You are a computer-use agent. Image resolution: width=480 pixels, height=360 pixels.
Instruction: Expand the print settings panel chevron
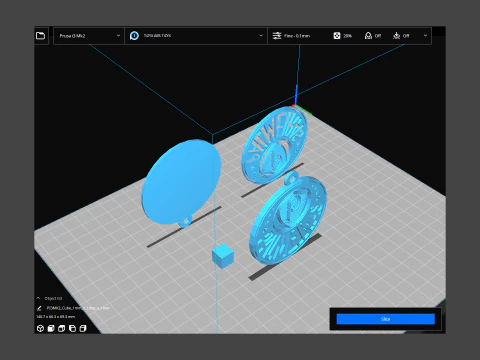click(425, 36)
